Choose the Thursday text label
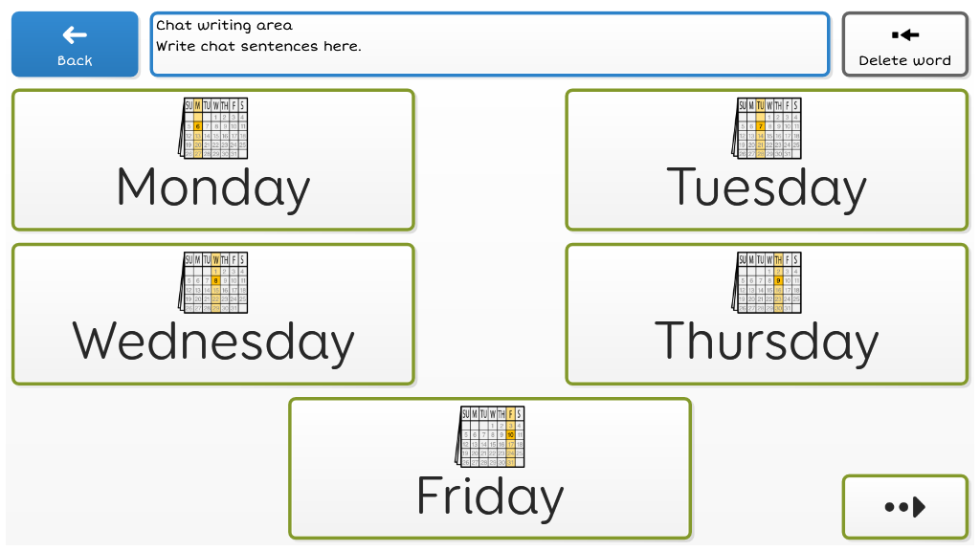980x551 pixels. coord(767,342)
